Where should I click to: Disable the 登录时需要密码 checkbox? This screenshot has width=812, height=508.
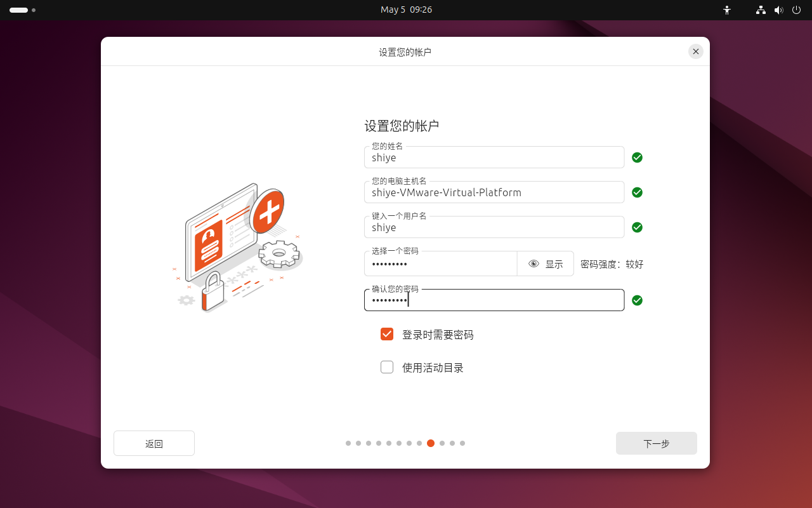coord(387,334)
